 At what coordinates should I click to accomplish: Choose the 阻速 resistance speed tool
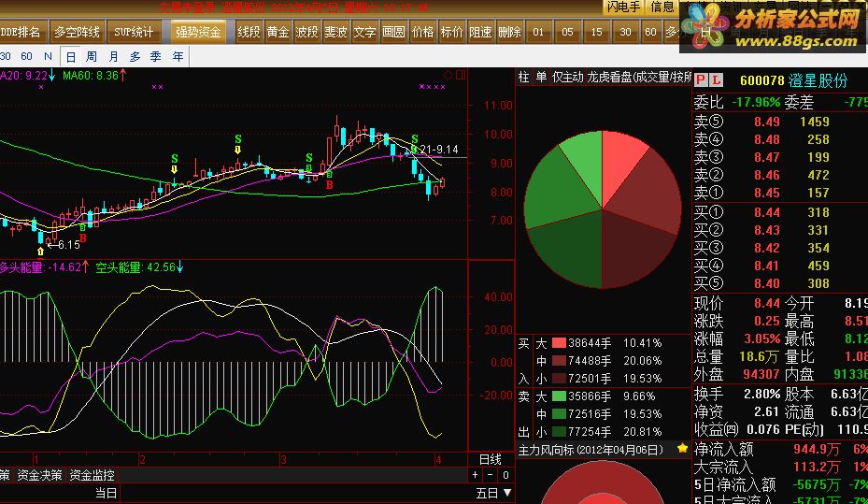click(480, 32)
